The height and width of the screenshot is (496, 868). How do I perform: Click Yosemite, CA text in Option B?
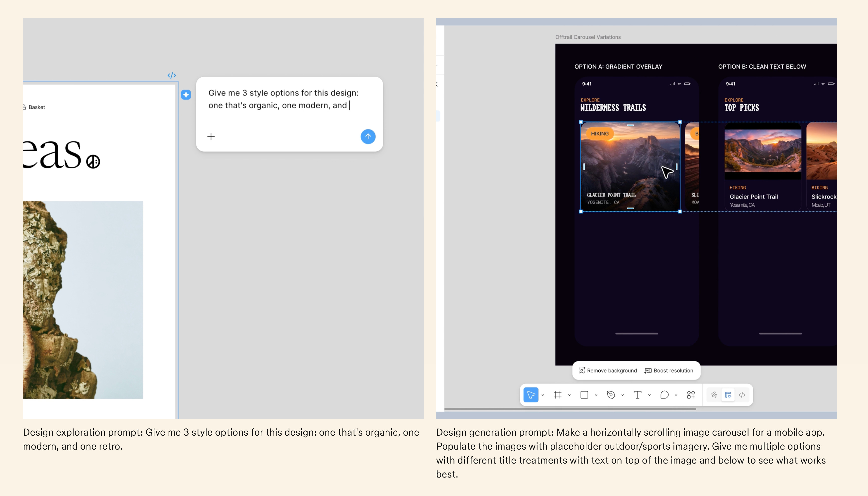tap(742, 205)
